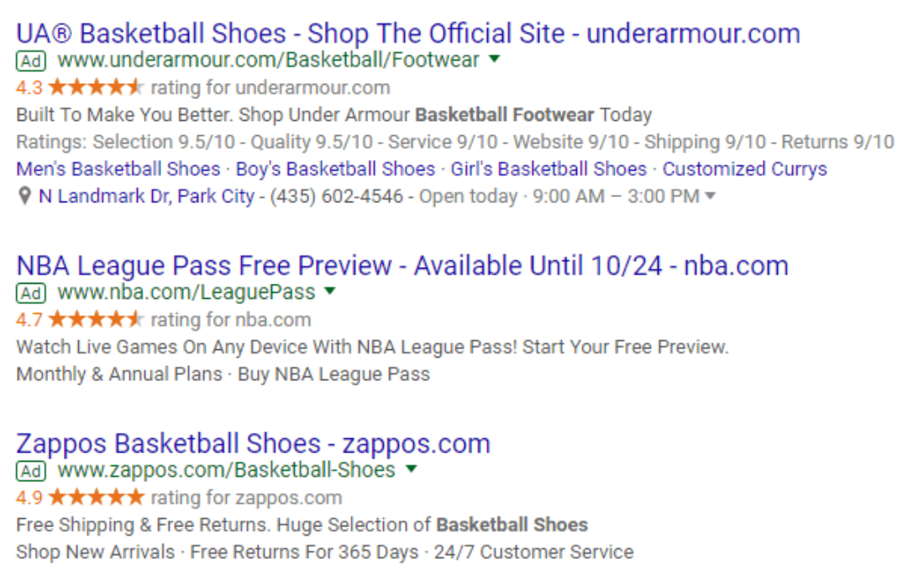
Task: Click the star rating for underarmour.com
Action: click(x=96, y=87)
